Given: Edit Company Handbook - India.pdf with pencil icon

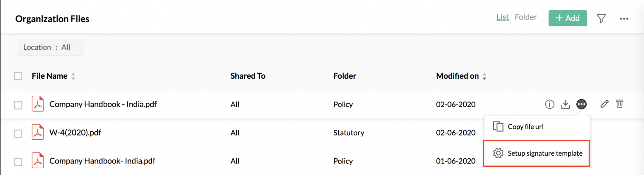Looking at the screenshot, I should [x=604, y=104].
